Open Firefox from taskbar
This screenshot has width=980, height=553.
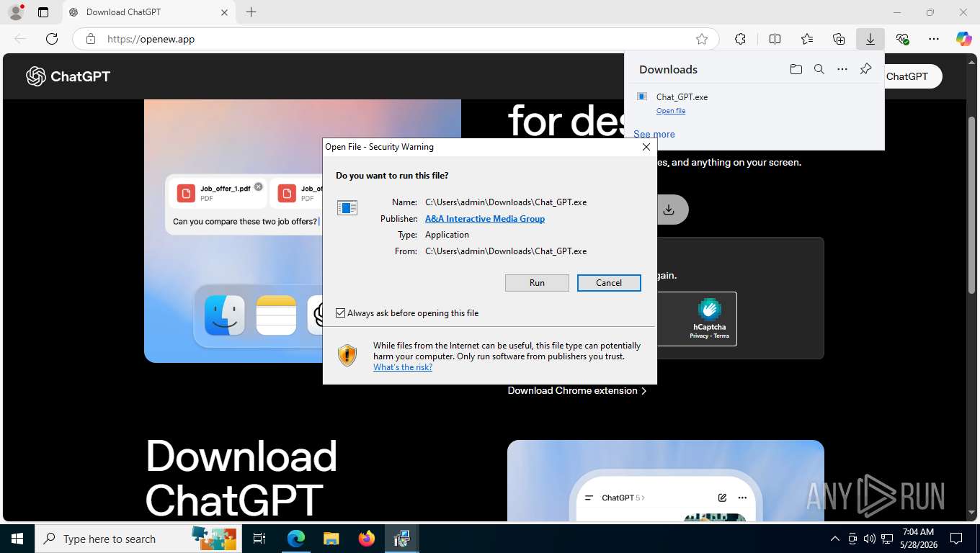pyautogui.click(x=367, y=539)
